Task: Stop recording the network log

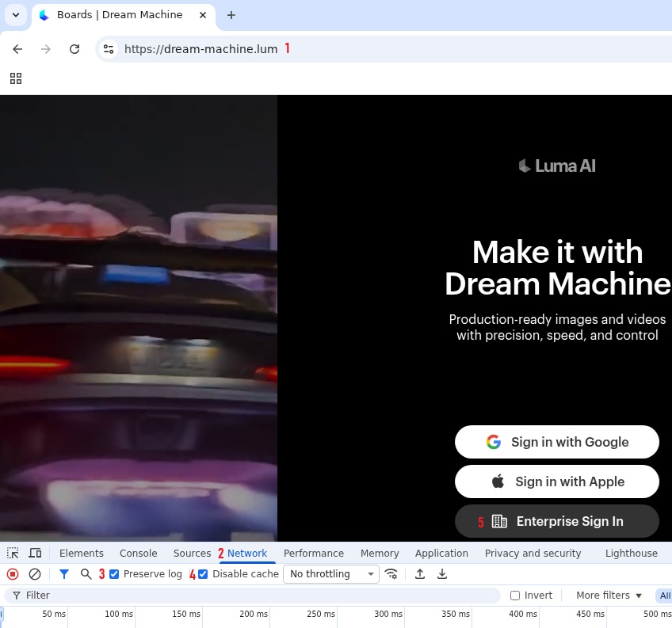Action: pos(13,574)
